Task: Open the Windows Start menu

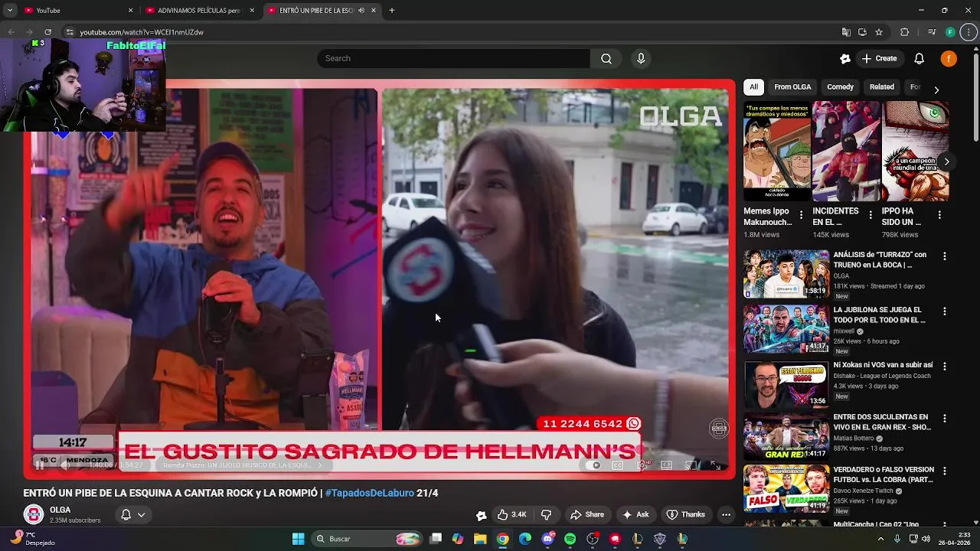Action: 299,539
